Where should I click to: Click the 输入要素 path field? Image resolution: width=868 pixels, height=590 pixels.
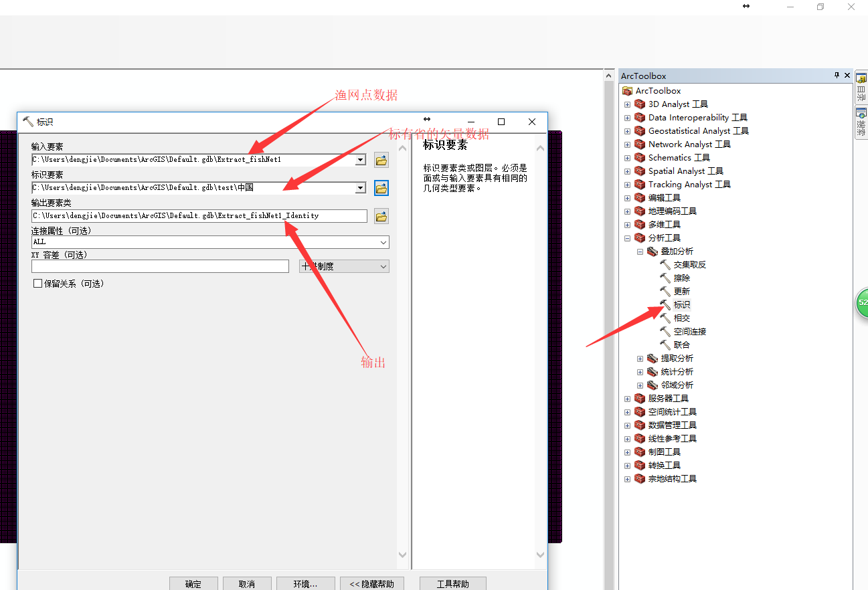click(x=194, y=160)
